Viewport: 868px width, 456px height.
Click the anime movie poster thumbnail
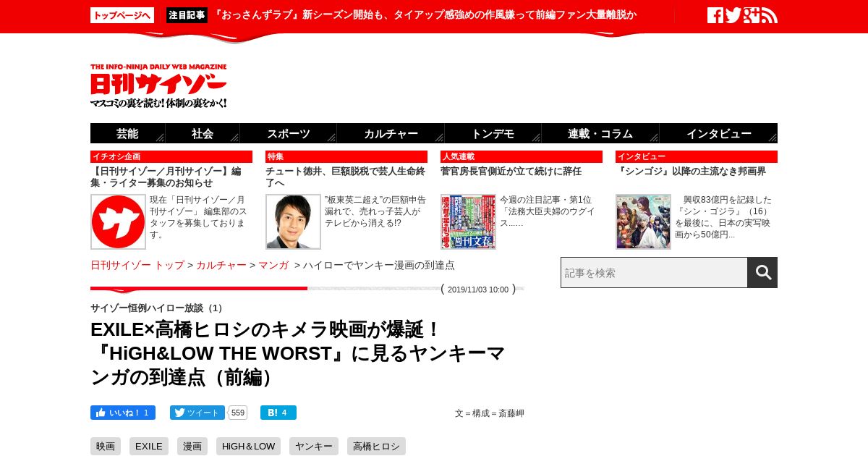tap(643, 221)
